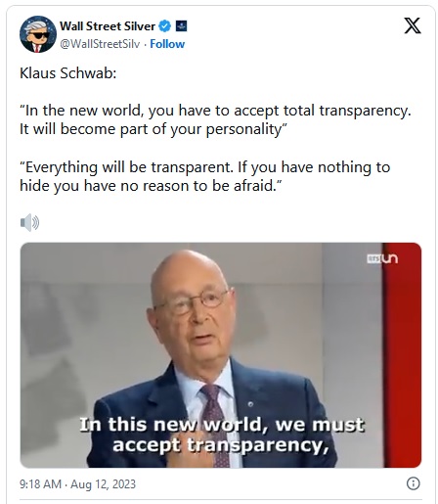Click the affiliate badge beside verified checkmark
The height and width of the screenshot is (504, 438).
[x=181, y=25]
